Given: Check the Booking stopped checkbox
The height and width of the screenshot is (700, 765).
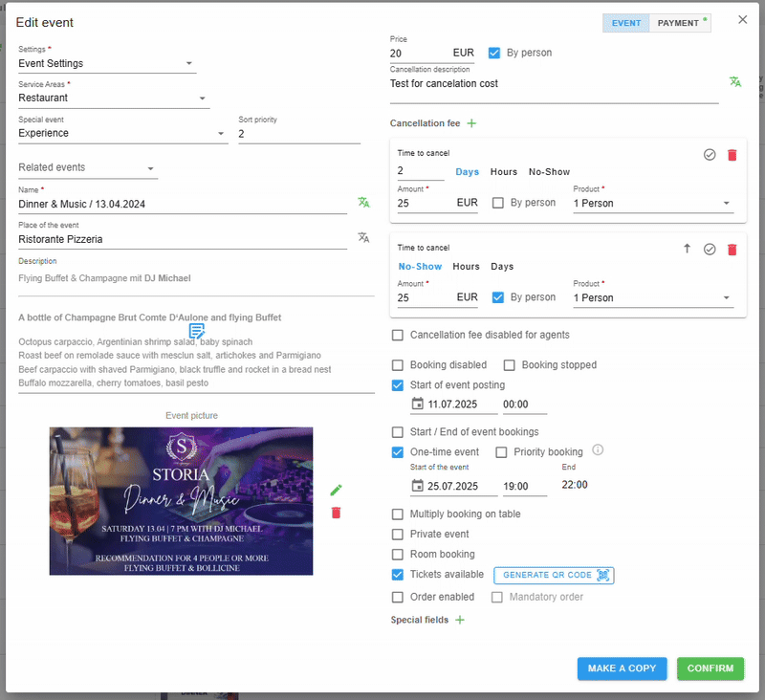Looking at the screenshot, I should (510, 365).
